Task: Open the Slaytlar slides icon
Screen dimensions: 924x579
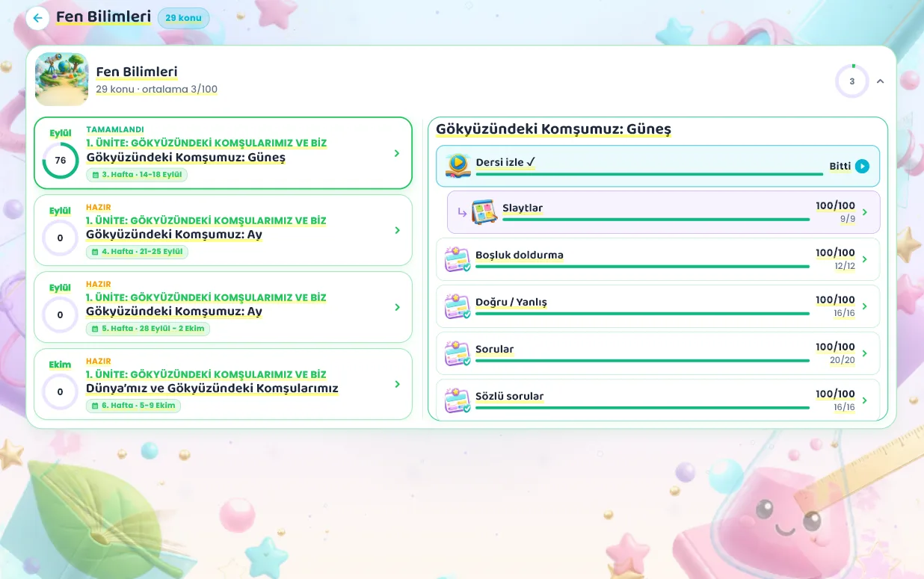Action: (x=484, y=212)
